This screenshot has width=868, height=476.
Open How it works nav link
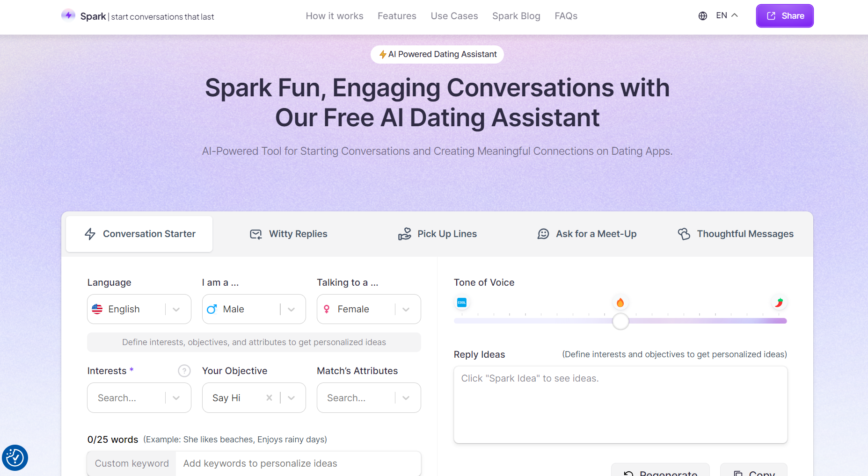point(335,16)
